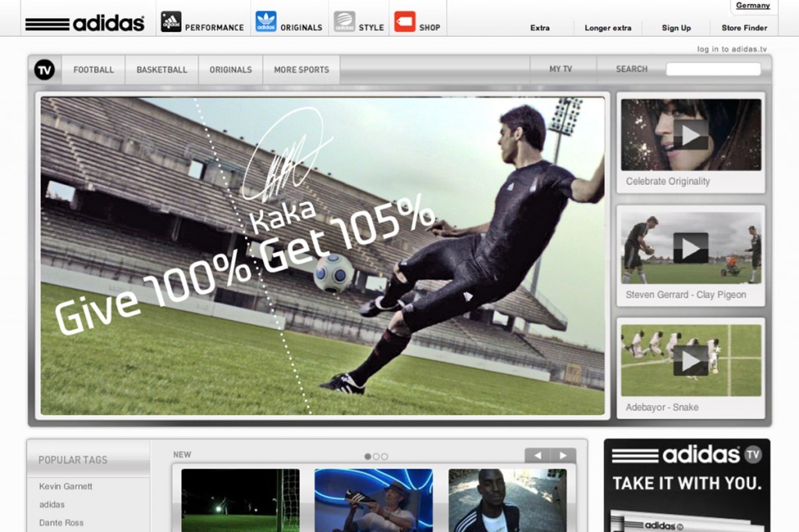
Task: Click the log in to adidas.tv link
Action: 732,49
